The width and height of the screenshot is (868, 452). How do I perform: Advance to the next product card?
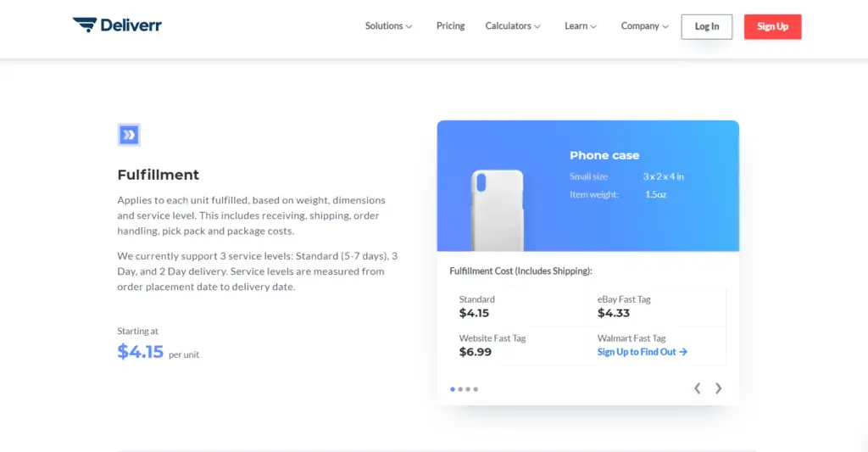coord(718,388)
